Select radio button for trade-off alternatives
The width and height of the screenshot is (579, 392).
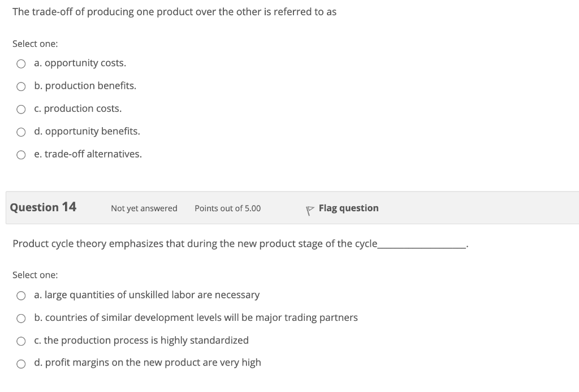click(21, 154)
